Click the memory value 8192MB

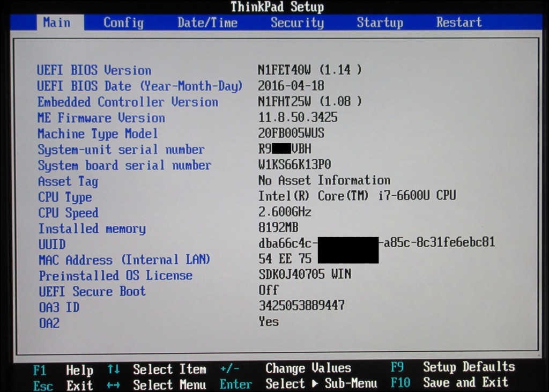[278, 227]
